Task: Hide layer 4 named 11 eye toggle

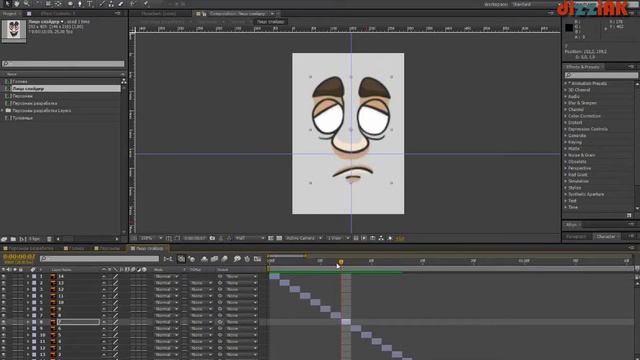Action: point(4,296)
